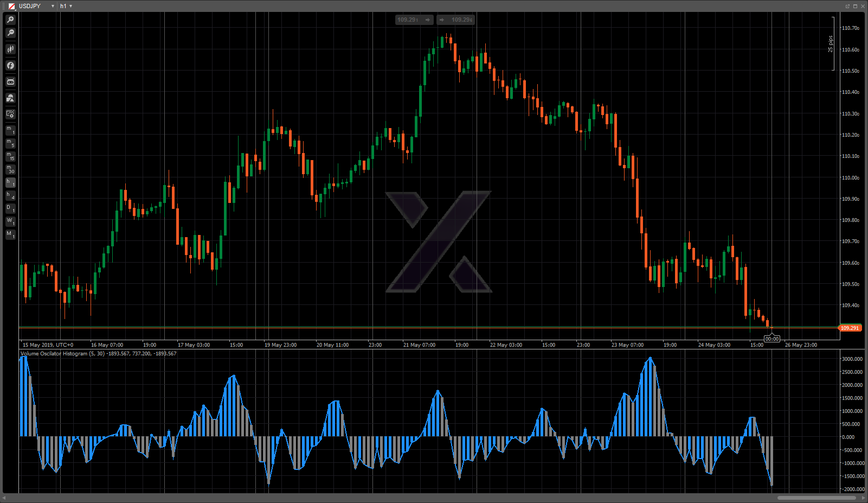Switch to m1 timeframe in sidebar

point(10,130)
